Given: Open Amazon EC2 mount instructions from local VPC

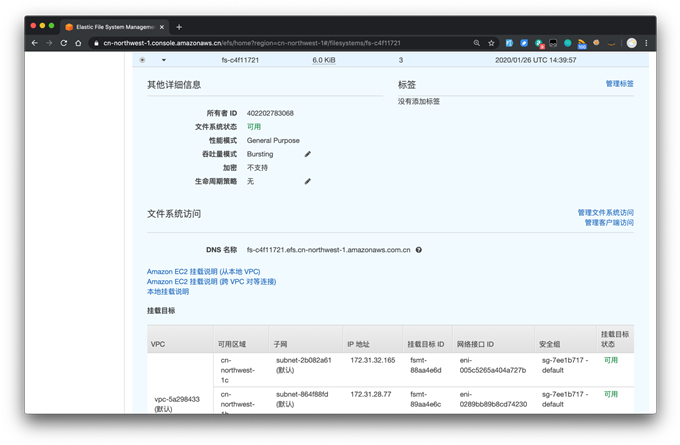Looking at the screenshot, I should click(203, 272).
